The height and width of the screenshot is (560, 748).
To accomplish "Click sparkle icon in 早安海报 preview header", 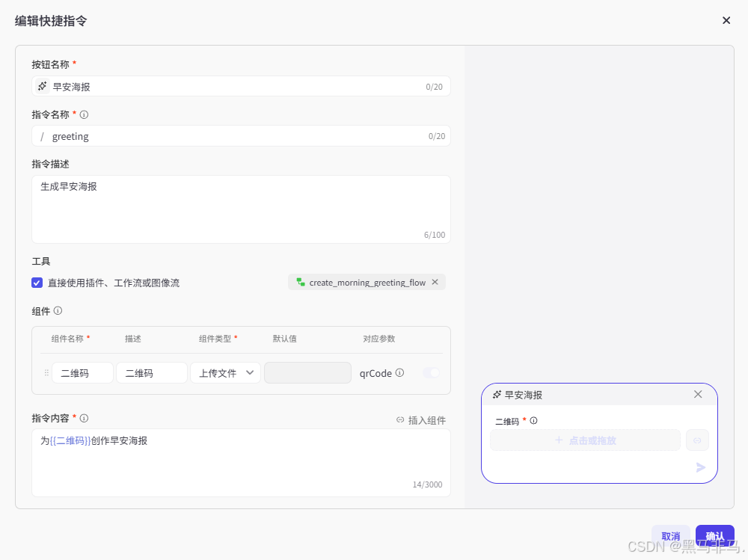I will (x=497, y=395).
